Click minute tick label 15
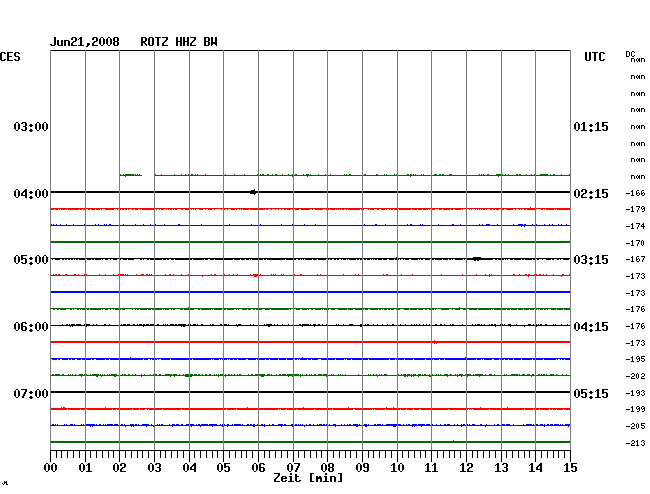 click(570, 468)
